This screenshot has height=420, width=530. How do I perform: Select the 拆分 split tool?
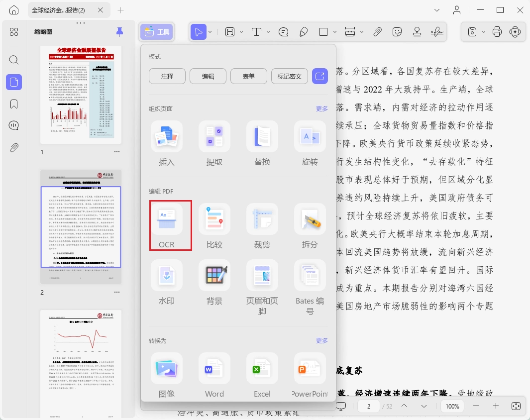(310, 226)
